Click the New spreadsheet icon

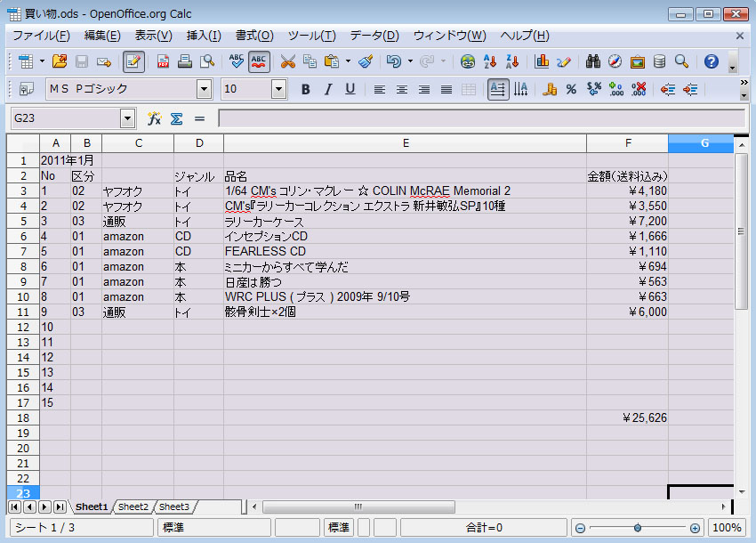pyautogui.click(x=26, y=61)
